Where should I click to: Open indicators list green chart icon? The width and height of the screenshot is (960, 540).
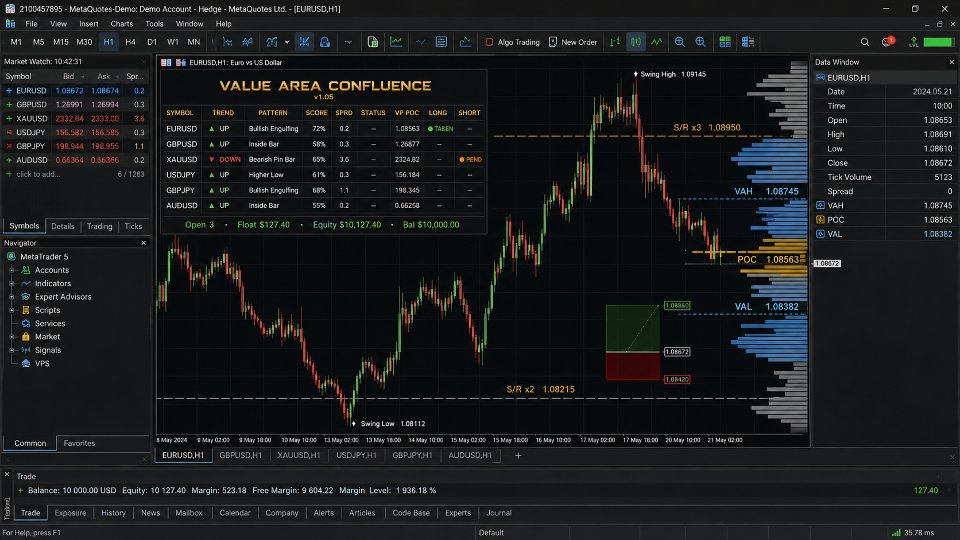[396, 42]
